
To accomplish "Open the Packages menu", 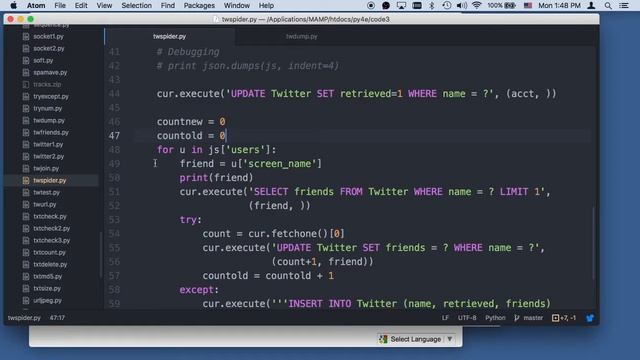I will (x=199, y=5).
